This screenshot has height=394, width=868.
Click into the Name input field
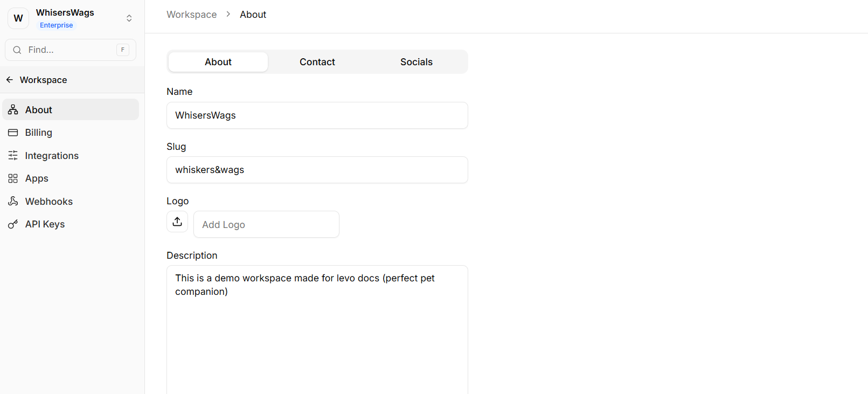click(x=317, y=115)
